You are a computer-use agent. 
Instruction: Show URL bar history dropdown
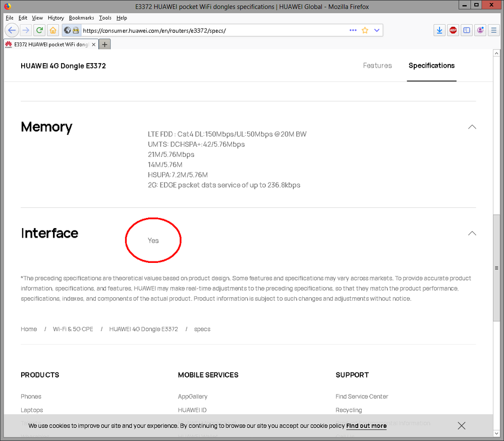pos(377,30)
